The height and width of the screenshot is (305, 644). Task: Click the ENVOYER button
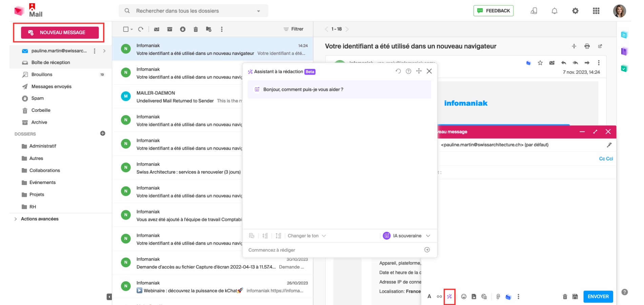(598, 297)
